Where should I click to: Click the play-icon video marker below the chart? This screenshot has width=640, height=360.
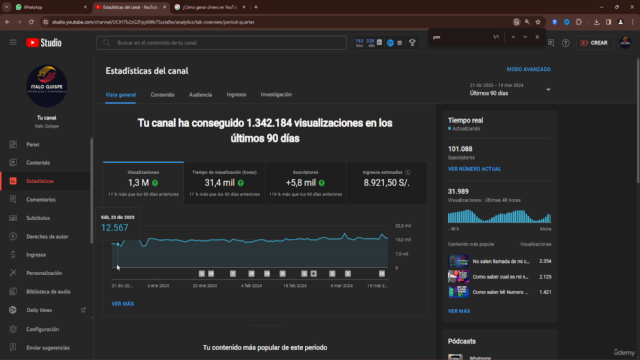(313, 273)
